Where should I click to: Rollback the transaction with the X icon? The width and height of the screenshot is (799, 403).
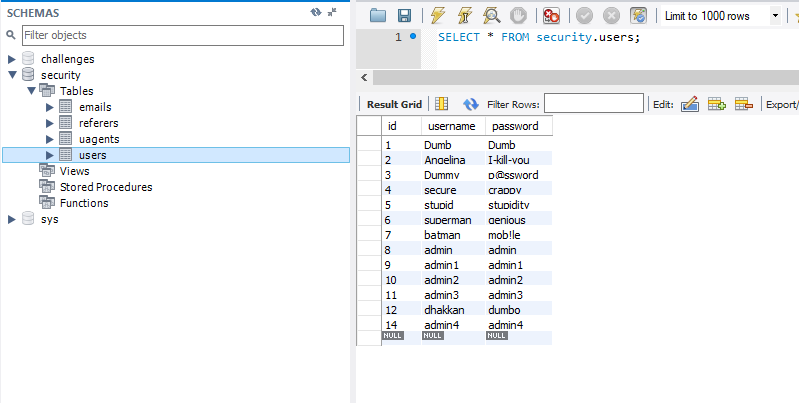pos(611,16)
